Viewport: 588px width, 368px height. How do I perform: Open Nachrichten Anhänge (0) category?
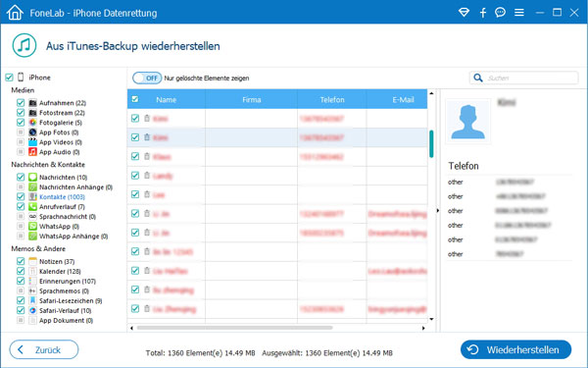click(x=75, y=187)
